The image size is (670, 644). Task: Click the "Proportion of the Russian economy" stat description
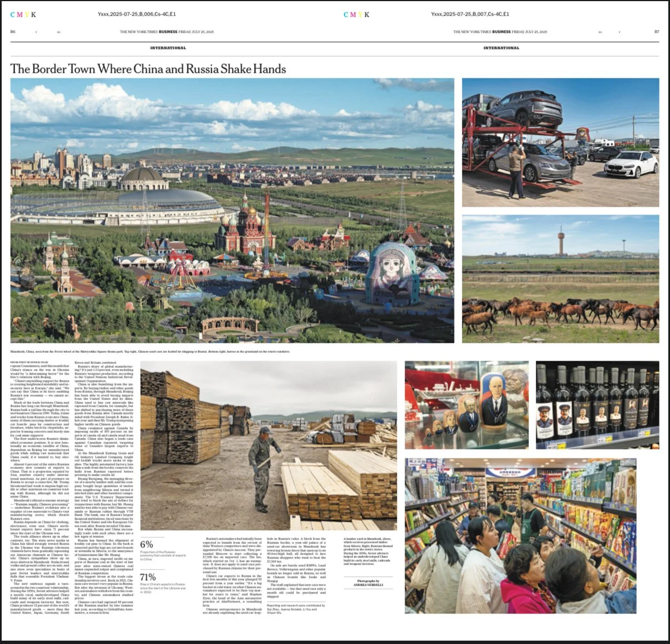(x=163, y=556)
